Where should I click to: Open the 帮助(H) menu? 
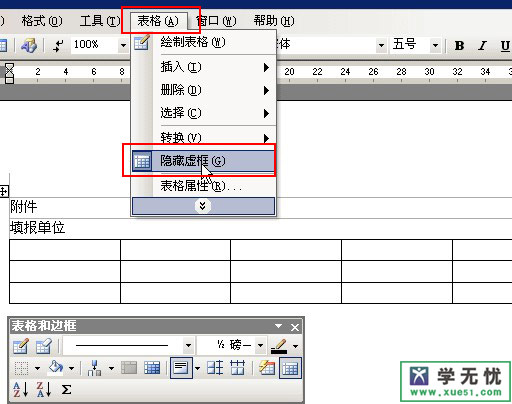coord(274,21)
